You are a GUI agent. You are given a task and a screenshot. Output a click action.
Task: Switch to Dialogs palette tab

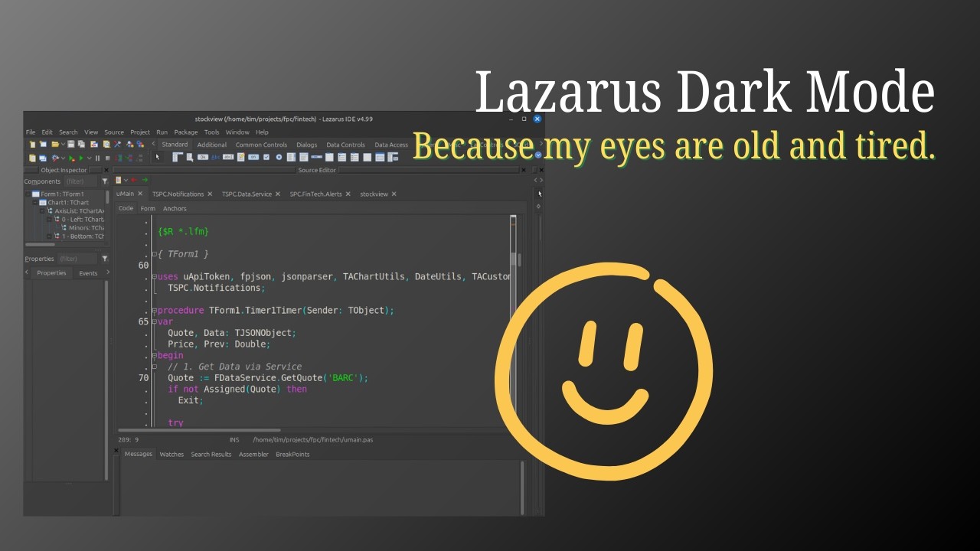click(306, 145)
